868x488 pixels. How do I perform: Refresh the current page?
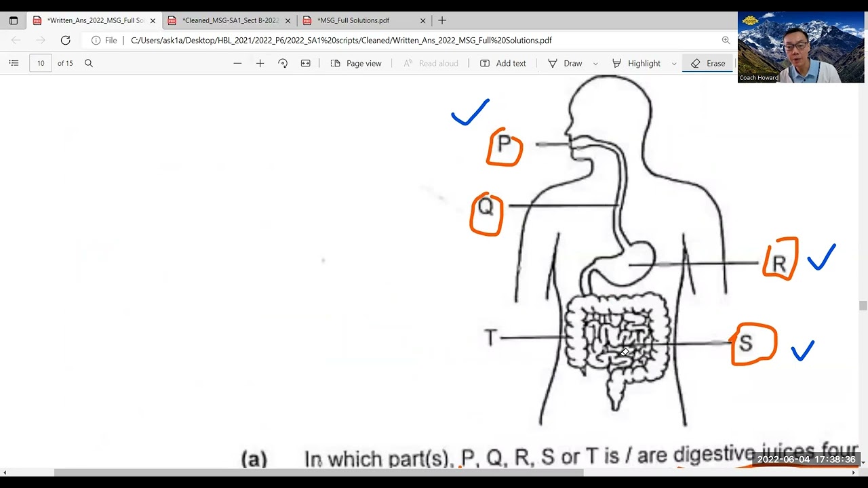65,40
